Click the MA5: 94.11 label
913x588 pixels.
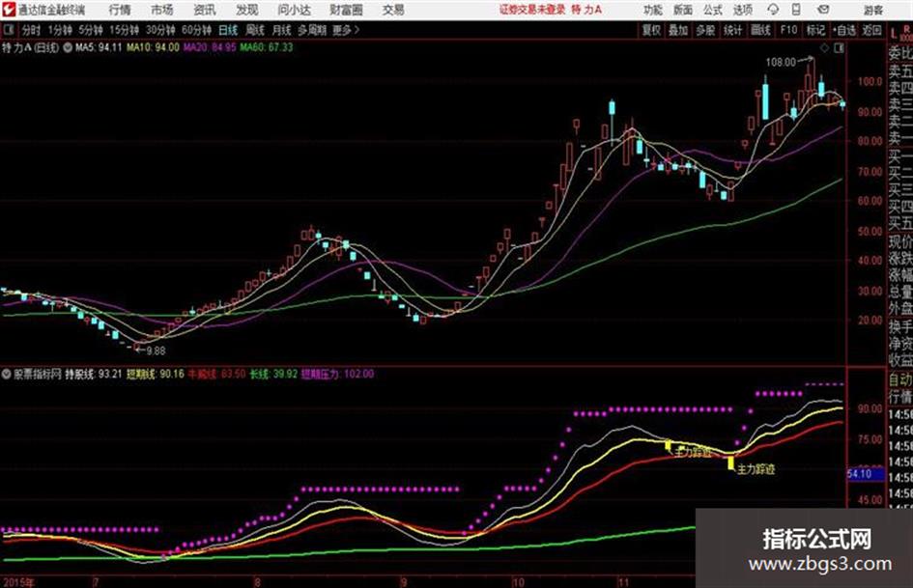[x=99, y=47]
